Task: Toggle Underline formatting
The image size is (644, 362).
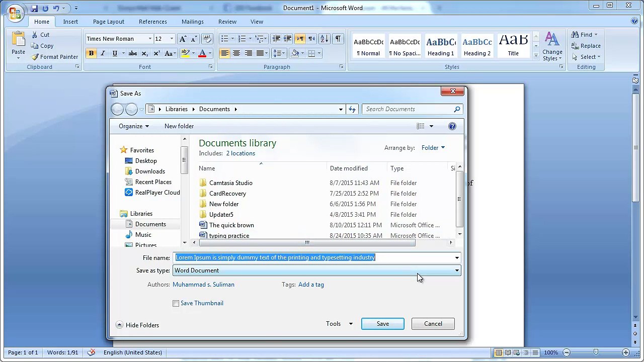Action: (115, 53)
